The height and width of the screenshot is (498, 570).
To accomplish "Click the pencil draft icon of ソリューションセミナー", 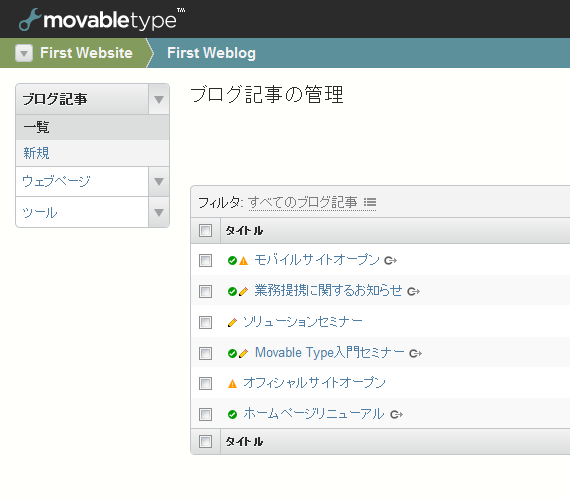I will (232, 322).
